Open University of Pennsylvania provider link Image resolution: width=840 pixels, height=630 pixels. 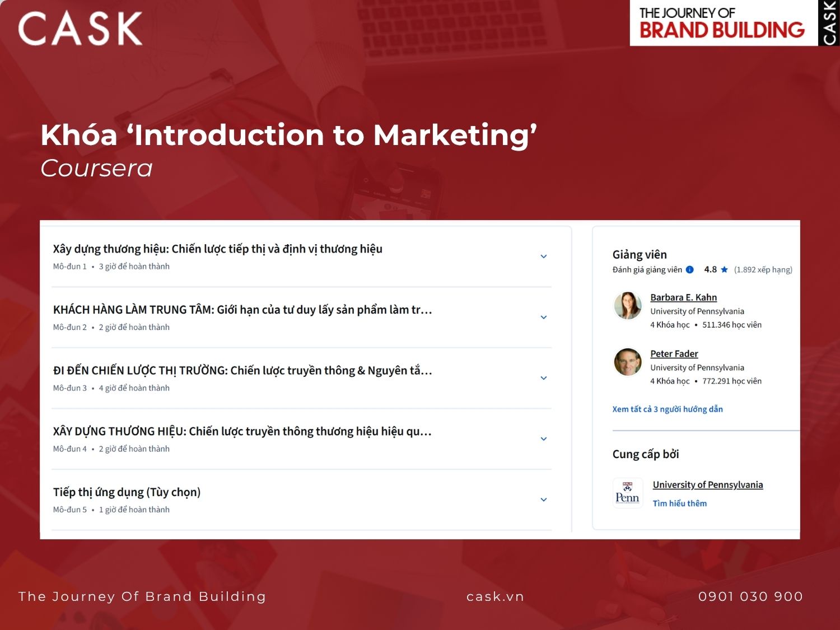tap(708, 485)
